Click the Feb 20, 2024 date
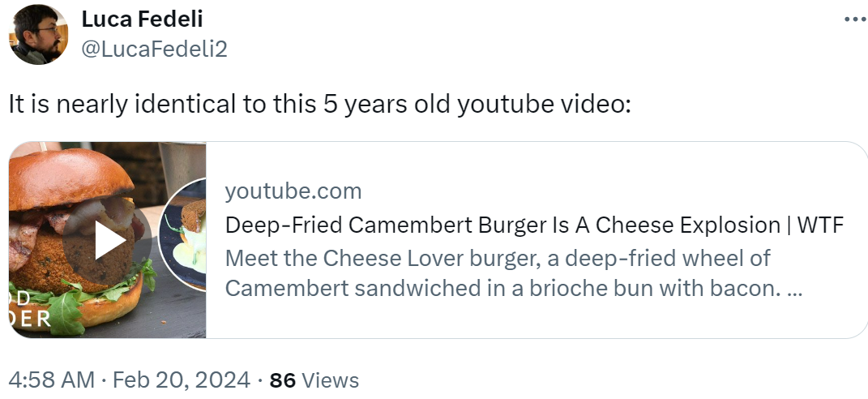 pyautogui.click(x=181, y=380)
